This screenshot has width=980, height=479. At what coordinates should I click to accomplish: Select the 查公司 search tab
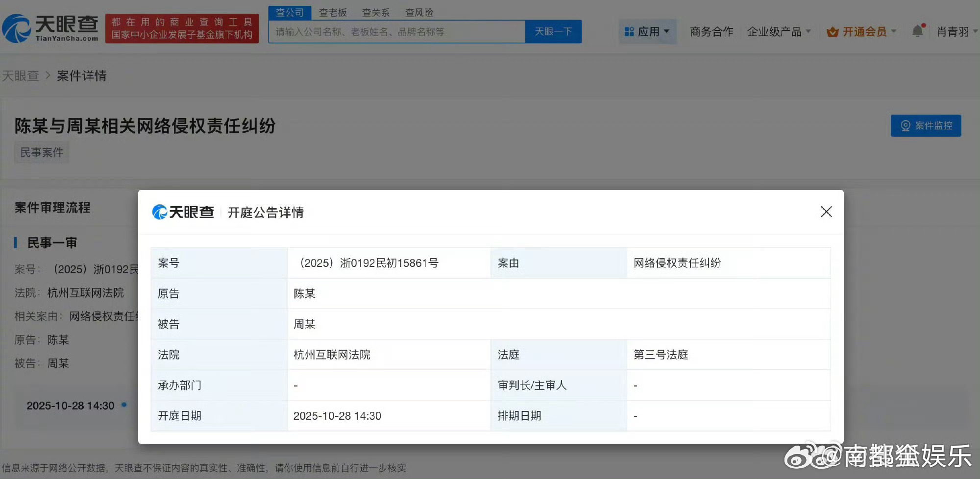(290, 12)
